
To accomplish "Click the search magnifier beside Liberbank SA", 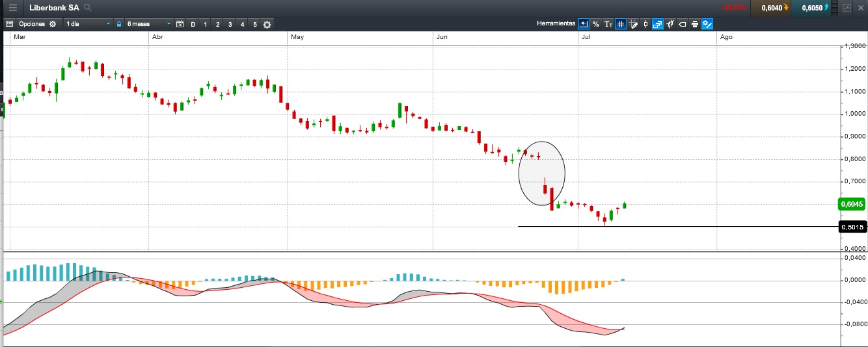I will 88,8.
